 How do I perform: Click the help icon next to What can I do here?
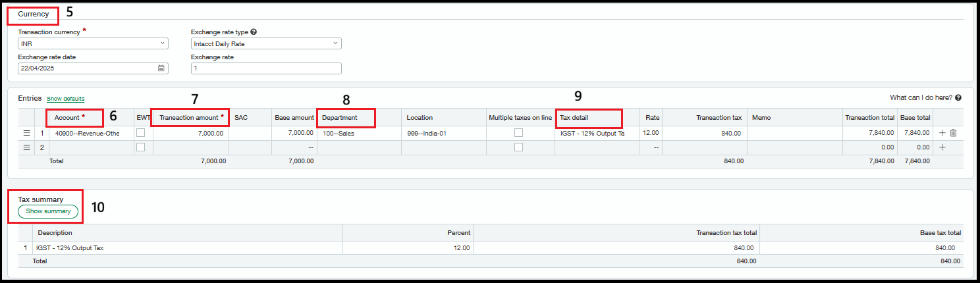958,98
